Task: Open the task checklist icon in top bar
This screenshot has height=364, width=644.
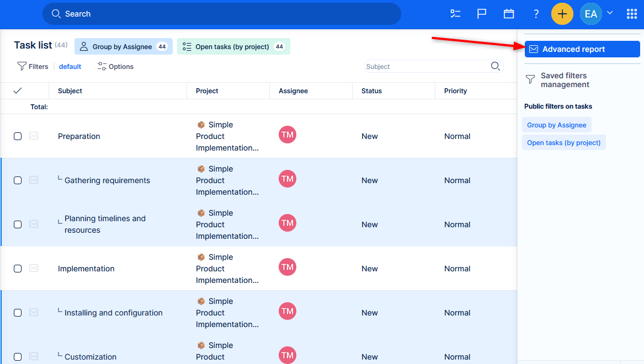Action: click(x=455, y=14)
